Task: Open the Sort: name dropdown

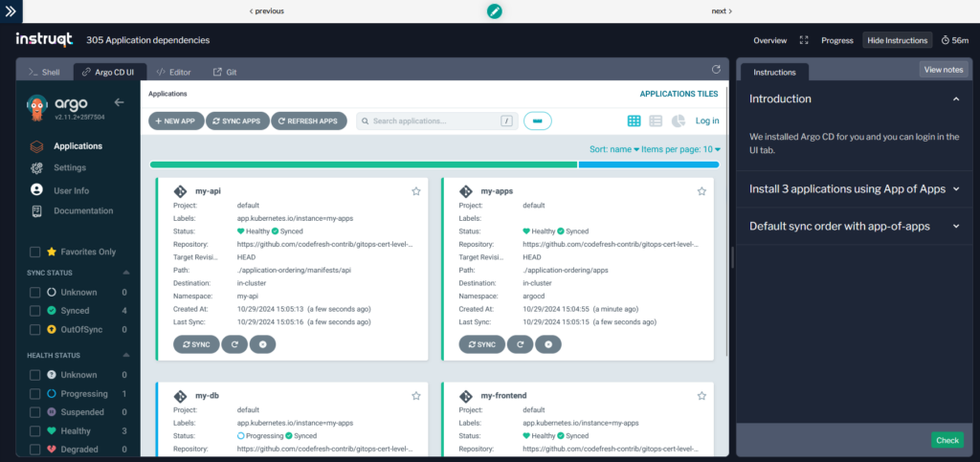Action: coord(614,149)
